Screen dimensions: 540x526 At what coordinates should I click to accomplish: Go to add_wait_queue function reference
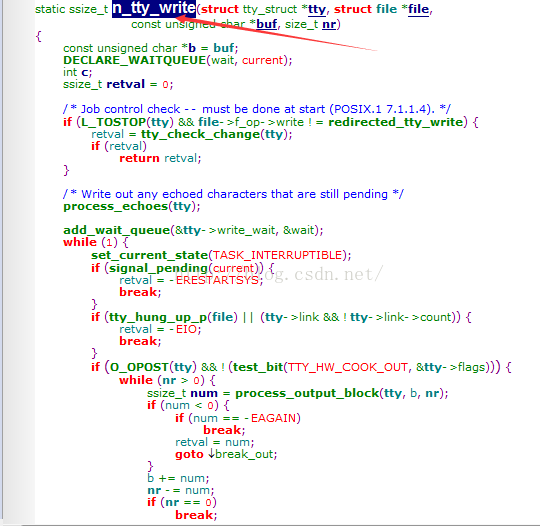pyautogui.click(x=116, y=230)
